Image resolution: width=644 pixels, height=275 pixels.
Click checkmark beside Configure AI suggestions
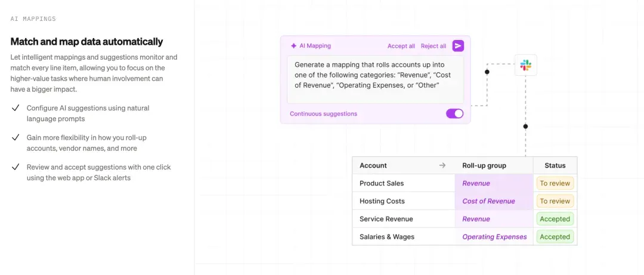point(16,108)
